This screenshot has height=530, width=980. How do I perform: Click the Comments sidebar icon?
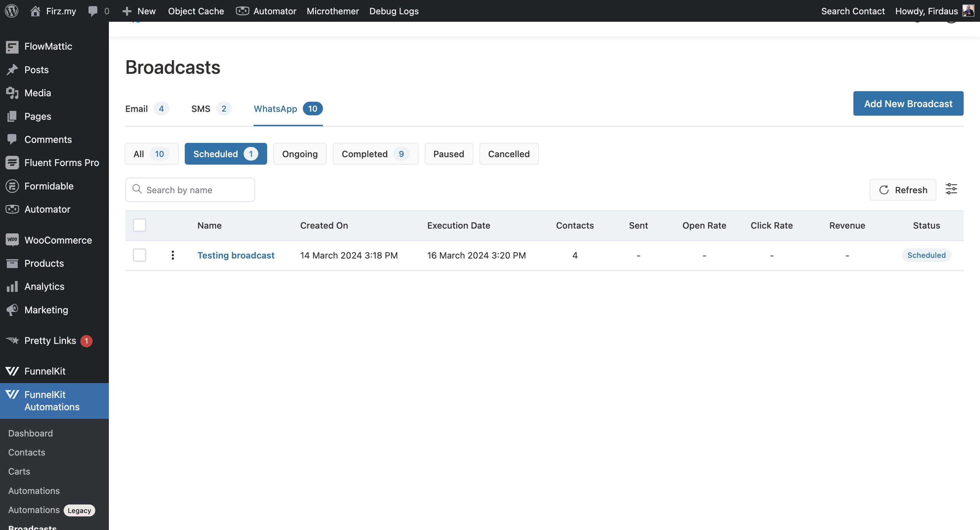point(12,139)
